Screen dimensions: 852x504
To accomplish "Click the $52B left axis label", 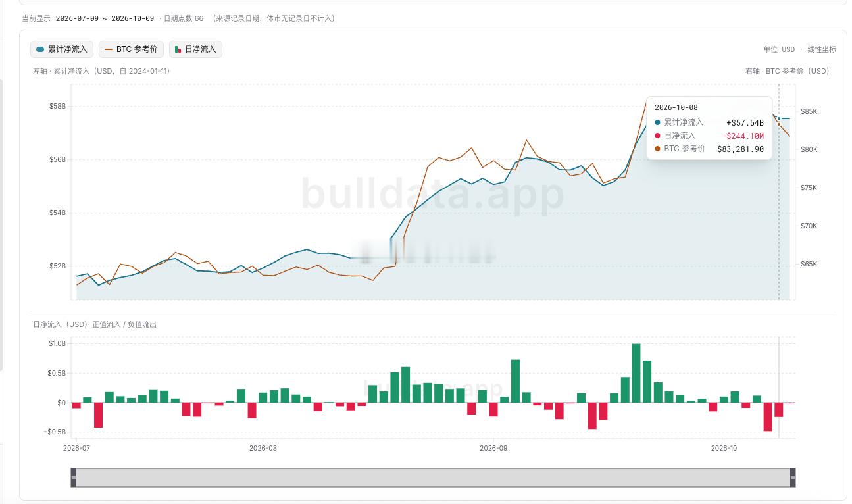I will point(57,266).
